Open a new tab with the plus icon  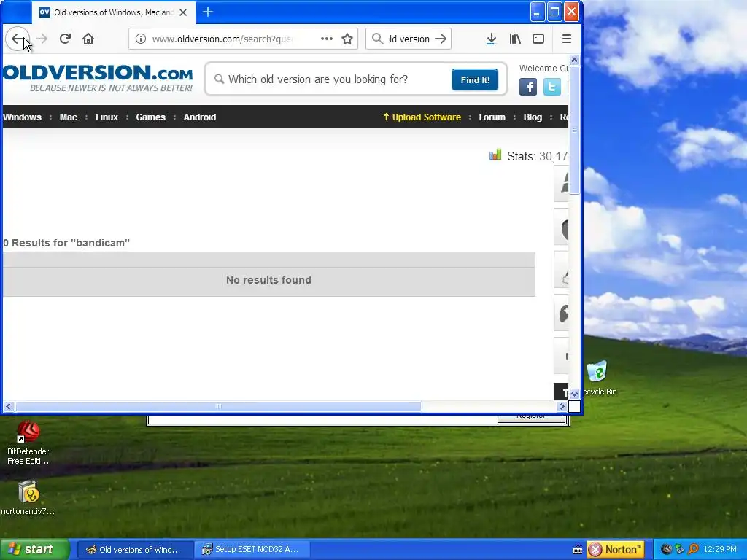click(x=208, y=12)
